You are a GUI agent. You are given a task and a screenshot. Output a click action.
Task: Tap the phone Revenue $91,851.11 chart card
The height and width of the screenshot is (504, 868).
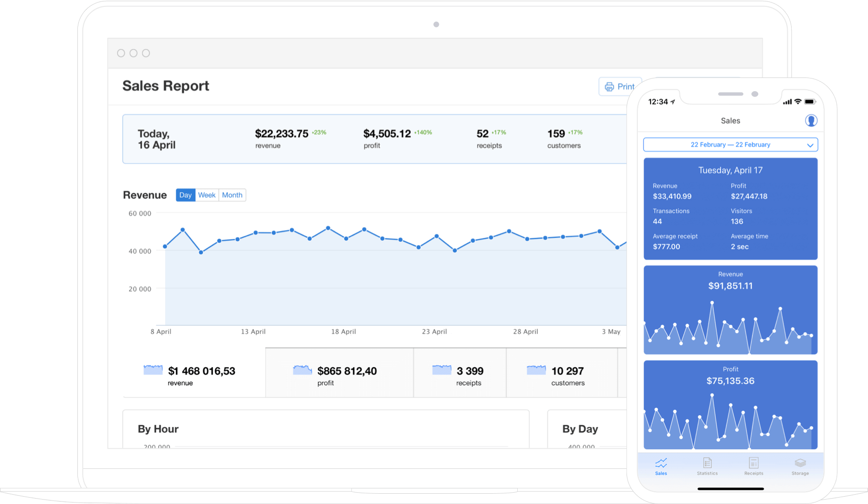coord(730,310)
